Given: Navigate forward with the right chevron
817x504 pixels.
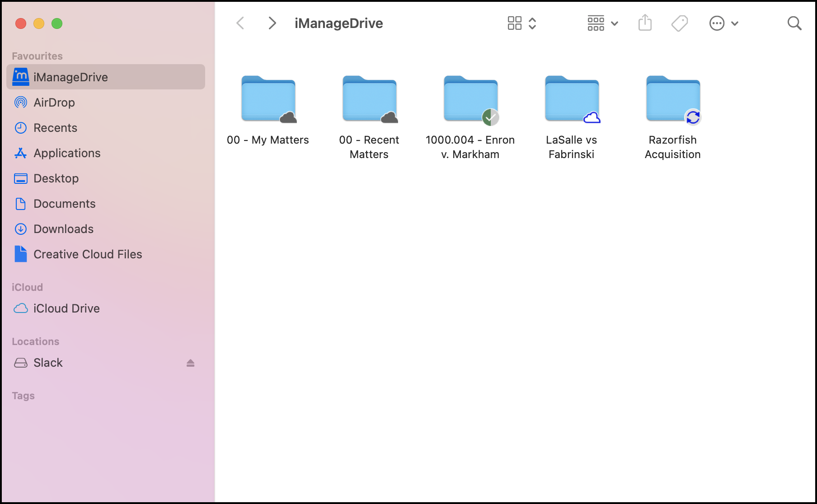Looking at the screenshot, I should coord(272,23).
